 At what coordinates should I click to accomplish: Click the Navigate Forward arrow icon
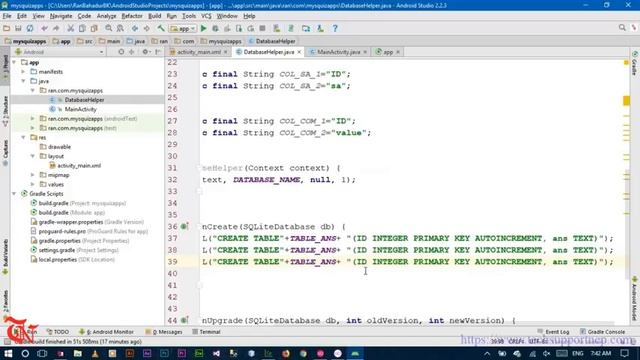147,28
